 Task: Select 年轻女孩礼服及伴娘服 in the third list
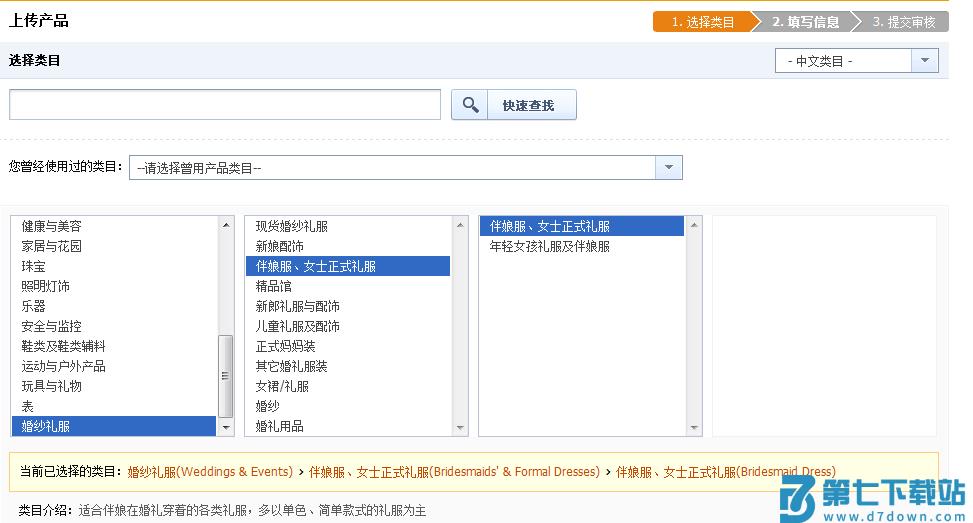tap(550, 246)
